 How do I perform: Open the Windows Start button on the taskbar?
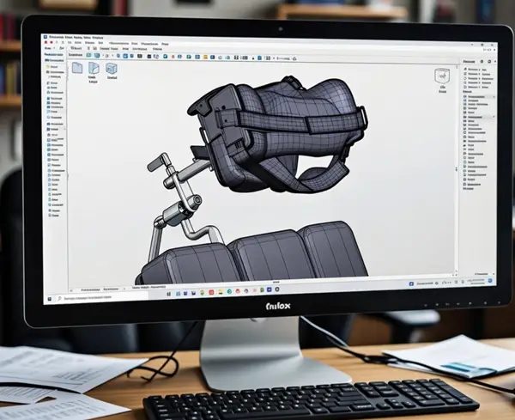[48, 298]
